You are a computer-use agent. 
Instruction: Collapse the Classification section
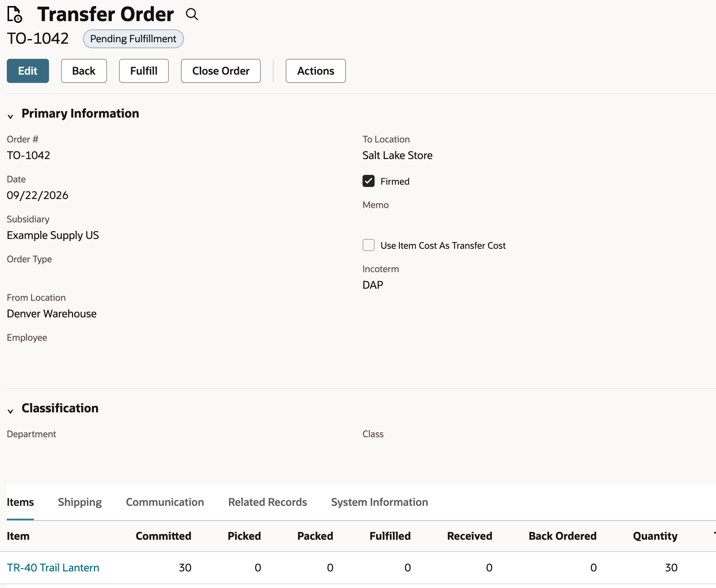pos(11,411)
